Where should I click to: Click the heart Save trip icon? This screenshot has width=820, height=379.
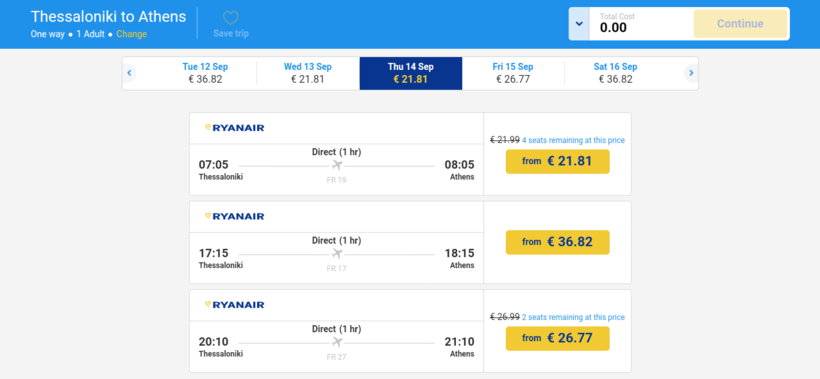tap(231, 18)
